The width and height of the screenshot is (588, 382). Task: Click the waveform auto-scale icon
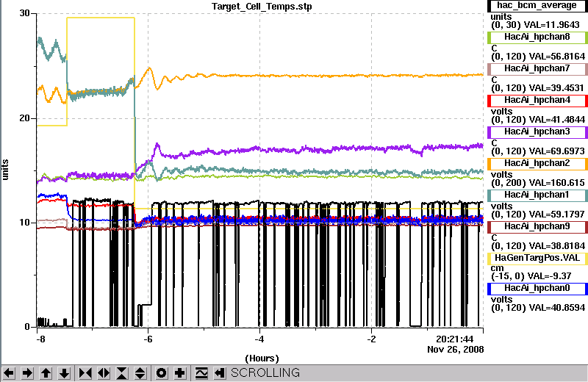click(x=201, y=373)
